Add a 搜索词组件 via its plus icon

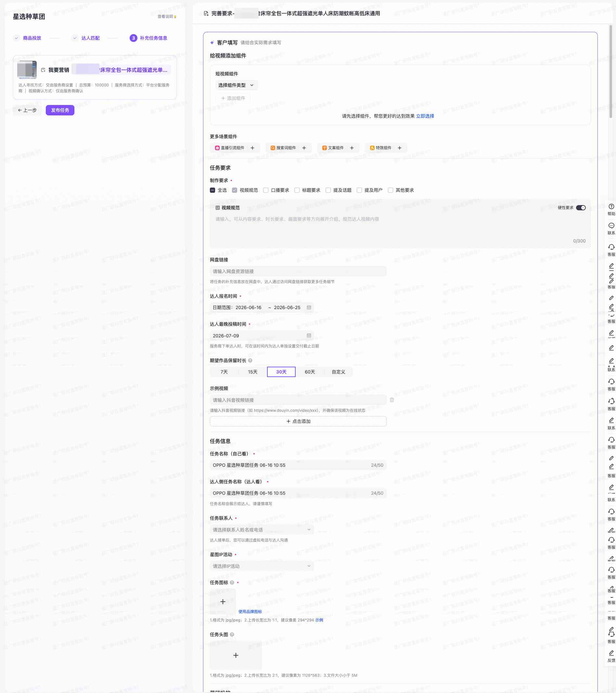coord(304,148)
